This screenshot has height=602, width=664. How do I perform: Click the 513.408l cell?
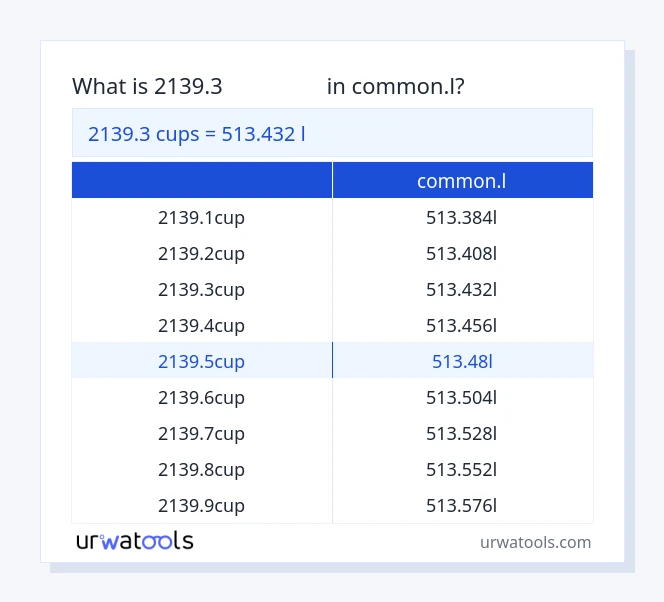(461, 253)
